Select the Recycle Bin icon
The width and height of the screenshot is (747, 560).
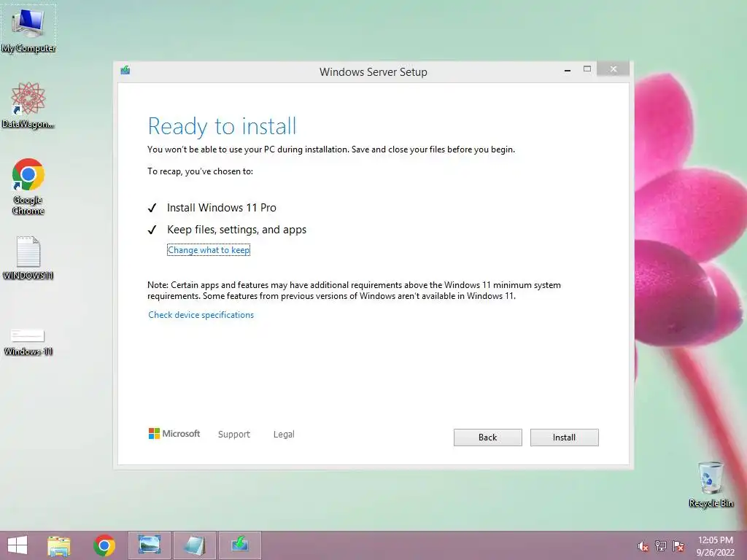[x=711, y=484]
